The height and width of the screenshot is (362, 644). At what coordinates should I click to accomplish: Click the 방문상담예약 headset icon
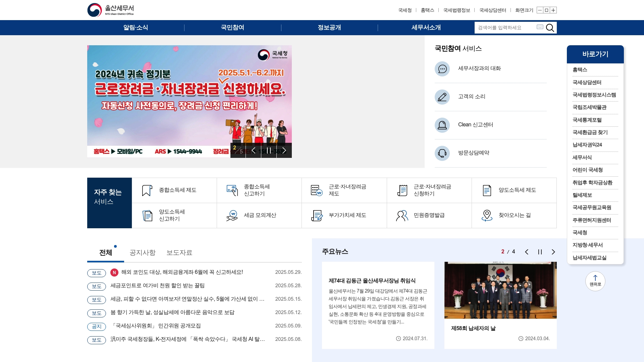click(442, 153)
